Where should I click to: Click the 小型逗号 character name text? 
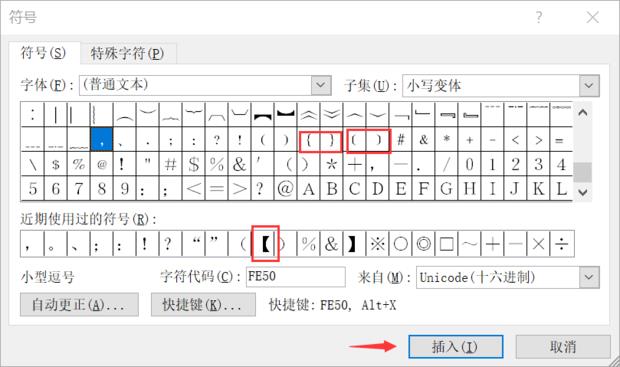point(47,277)
